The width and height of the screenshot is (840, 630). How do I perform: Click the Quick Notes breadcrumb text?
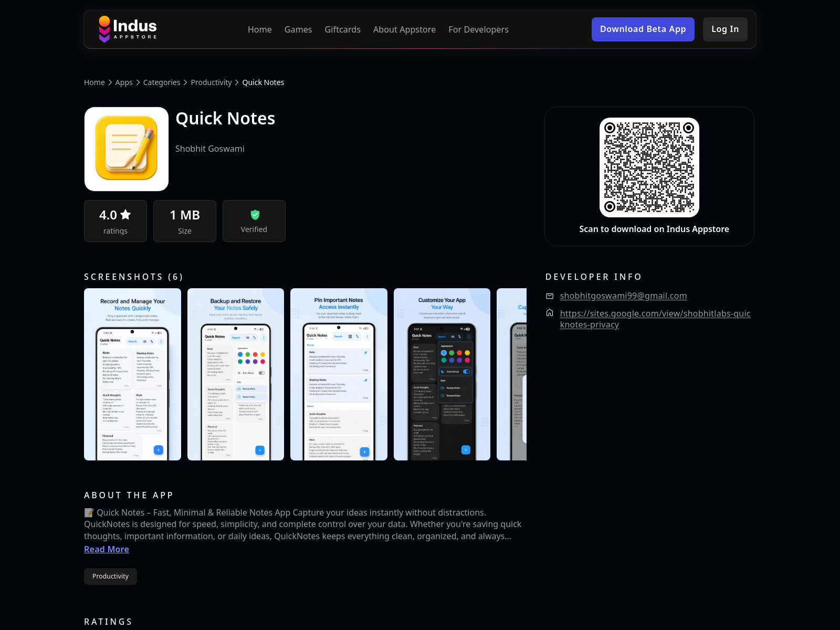[263, 82]
